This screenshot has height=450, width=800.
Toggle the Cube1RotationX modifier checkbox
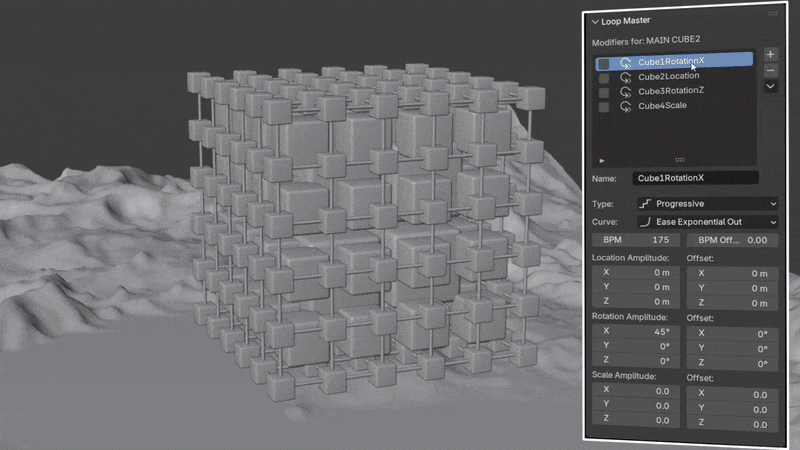[x=604, y=64]
